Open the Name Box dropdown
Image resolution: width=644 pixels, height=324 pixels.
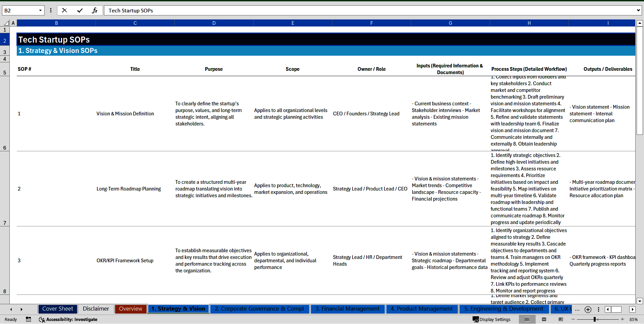40,10
